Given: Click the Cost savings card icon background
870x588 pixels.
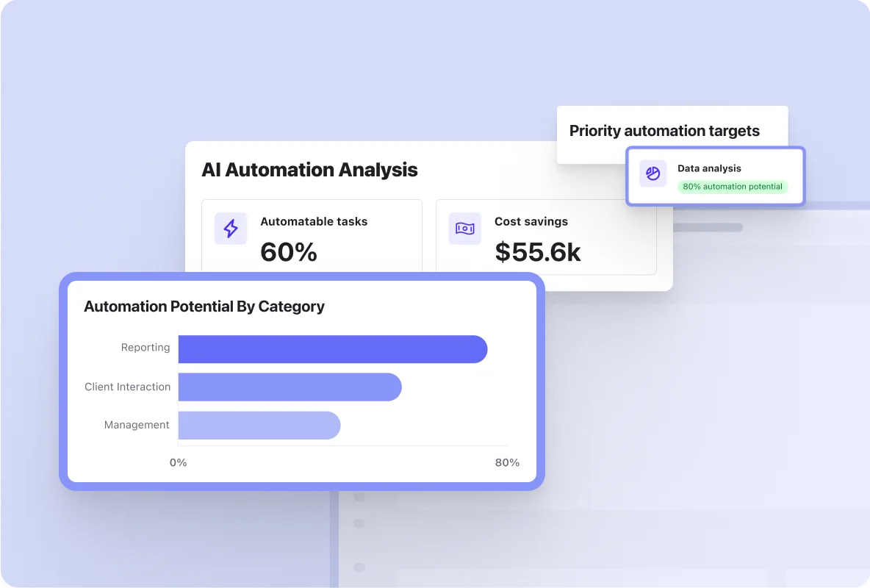Looking at the screenshot, I should point(464,229).
